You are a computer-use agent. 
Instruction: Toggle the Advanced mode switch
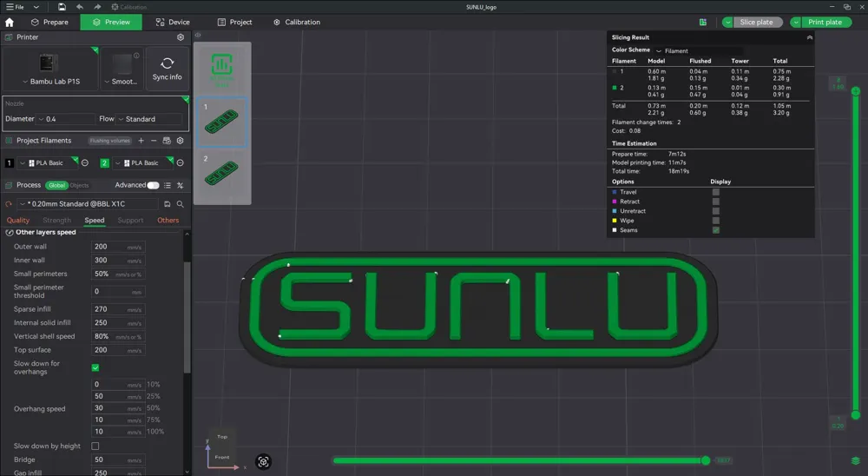pyautogui.click(x=153, y=185)
